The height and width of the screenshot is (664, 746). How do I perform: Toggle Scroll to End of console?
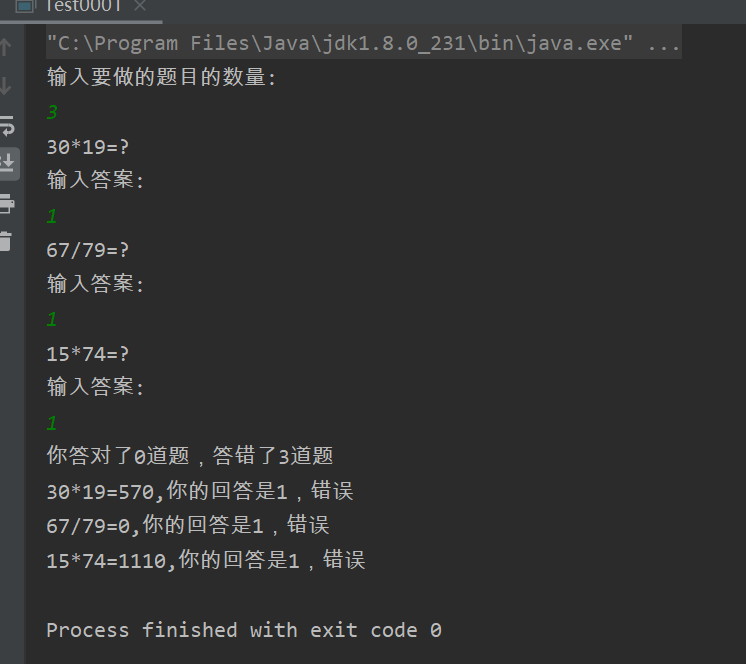(x=7, y=162)
